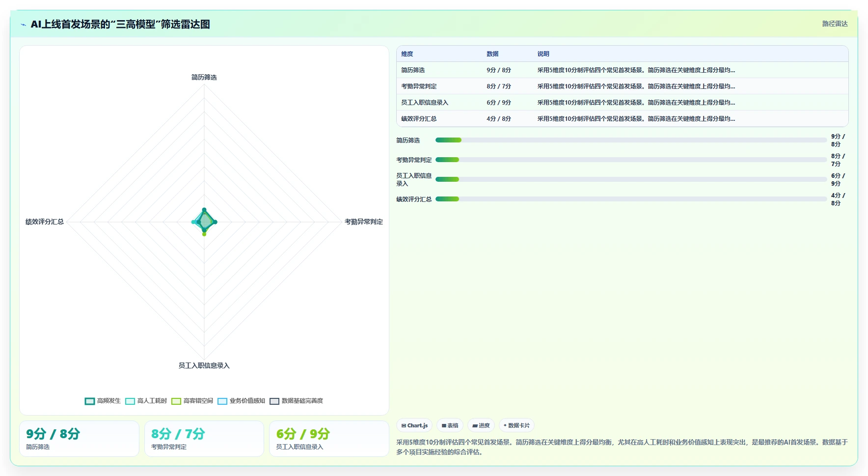Click the 进度 tag chip
The width and height of the screenshot is (868, 476).
click(x=481, y=425)
